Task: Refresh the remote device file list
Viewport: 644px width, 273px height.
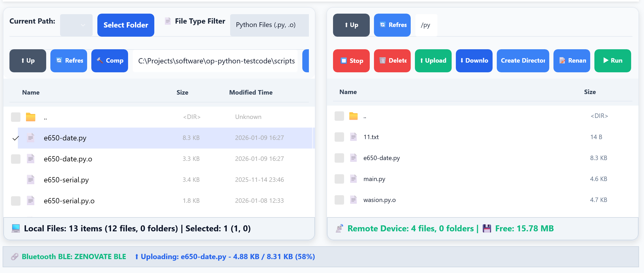Action: (392, 25)
